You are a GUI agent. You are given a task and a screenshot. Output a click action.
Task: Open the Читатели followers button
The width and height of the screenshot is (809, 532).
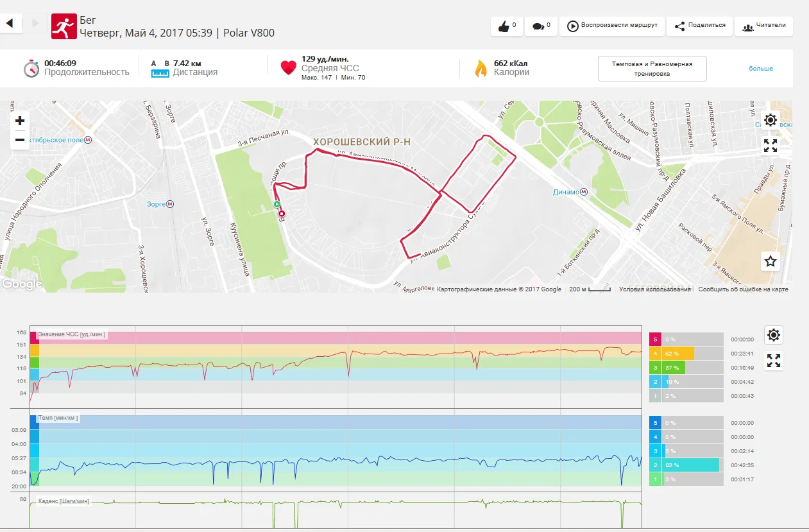(763, 26)
